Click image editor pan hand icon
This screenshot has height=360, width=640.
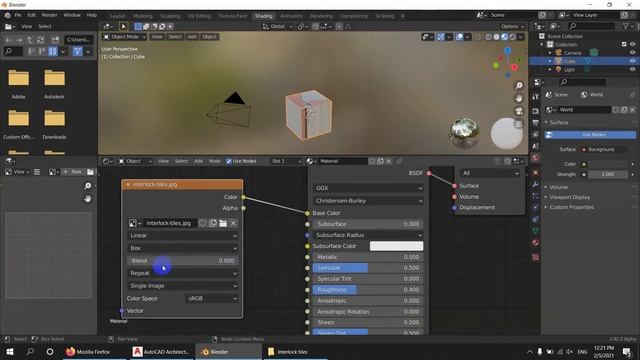[x=88, y=199]
